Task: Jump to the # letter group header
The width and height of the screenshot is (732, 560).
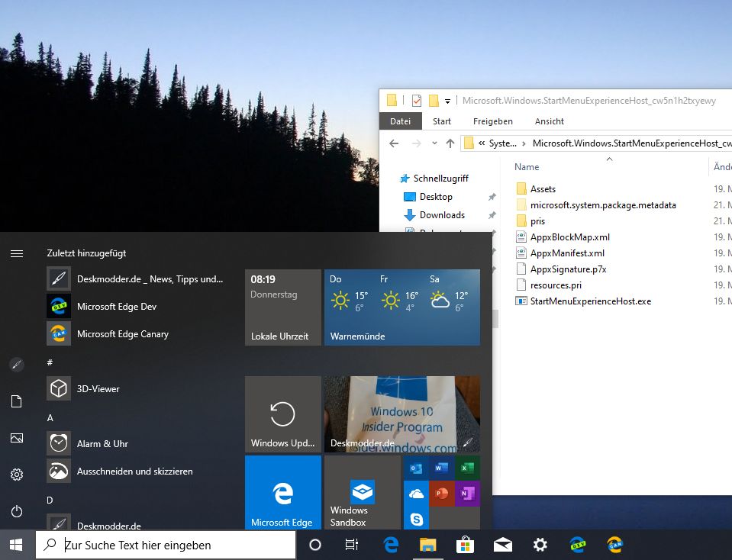Action: [x=50, y=362]
